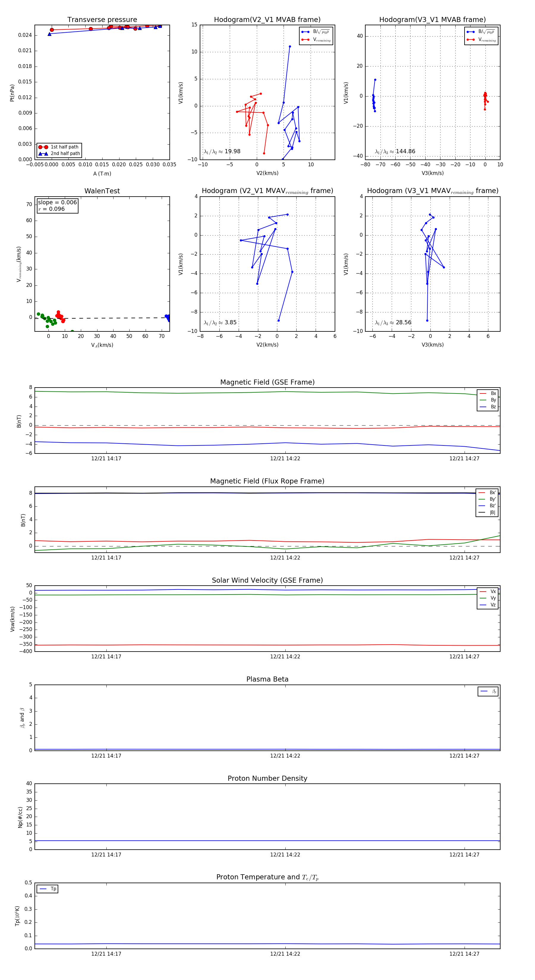Click '|B|' legend entry in flux rope panel
This screenshot has width=535, height=980.
pos(487,513)
